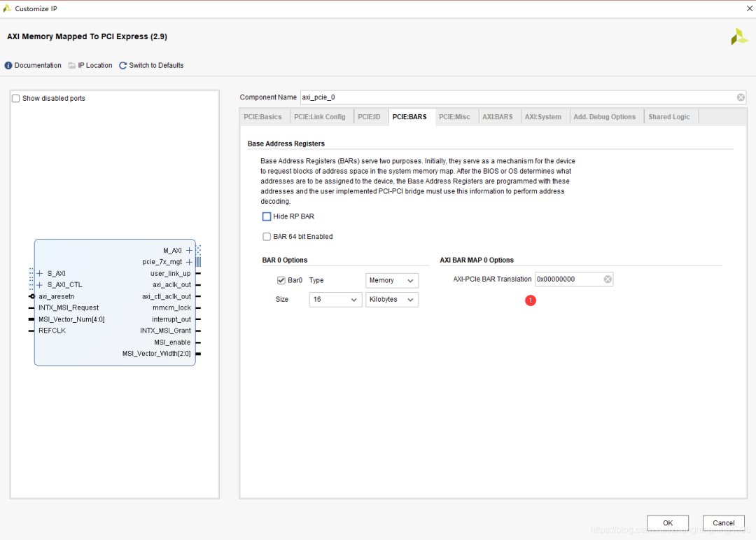
Task: Toggle the Hide RP BAR checkbox
Action: coord(267,217)
